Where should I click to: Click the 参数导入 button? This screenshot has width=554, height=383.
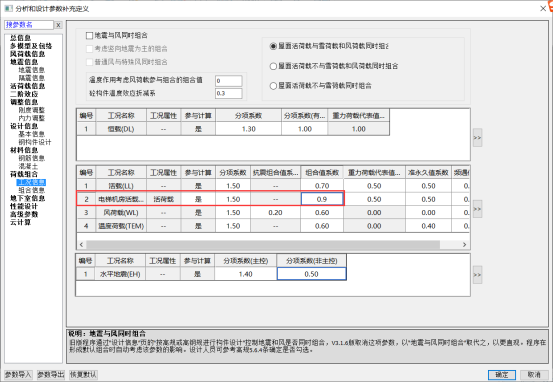click(x=18, y=375)
